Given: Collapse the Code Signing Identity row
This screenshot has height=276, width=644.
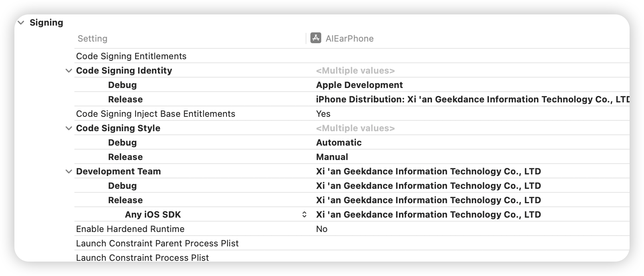Looking at the screenshot, I should [69, 70].
